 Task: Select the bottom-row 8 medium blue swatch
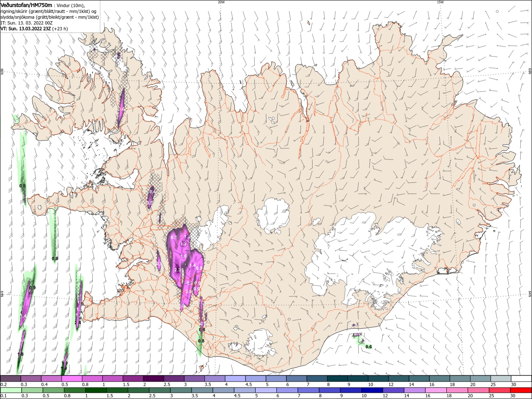click(x=330, y=390)
